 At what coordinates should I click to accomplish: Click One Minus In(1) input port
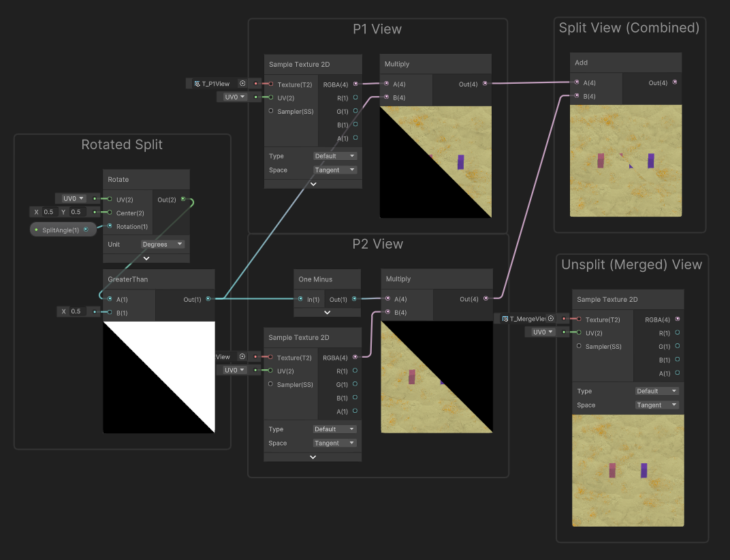[300, 298]
